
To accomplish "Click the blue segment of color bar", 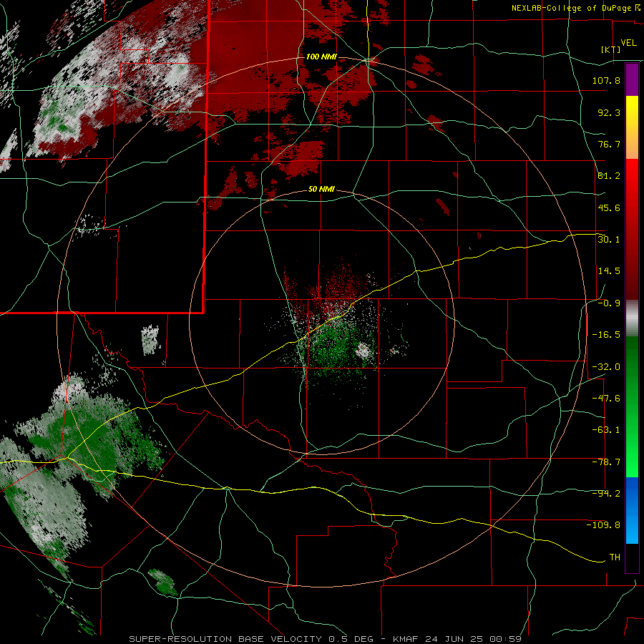I will [x=632, y=510].
